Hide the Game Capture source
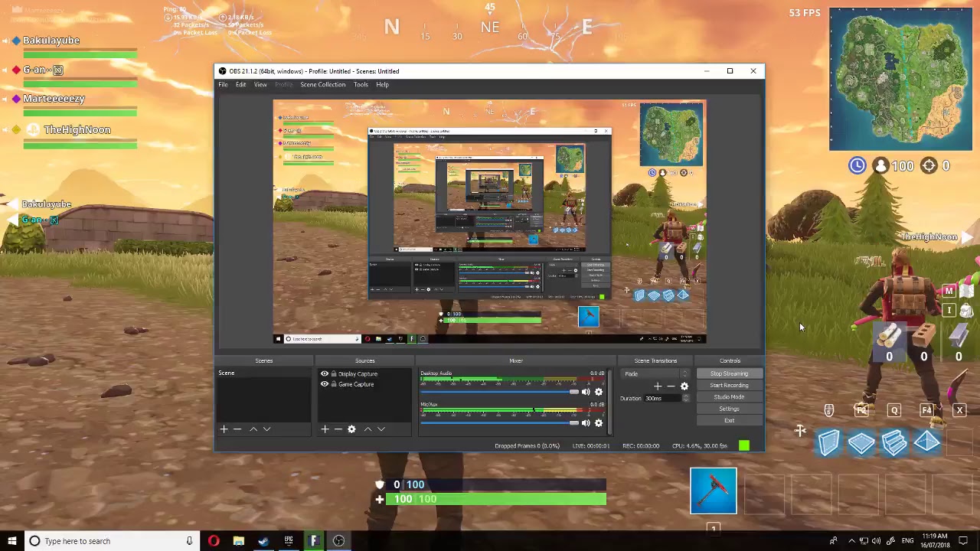 pos(325,384)
